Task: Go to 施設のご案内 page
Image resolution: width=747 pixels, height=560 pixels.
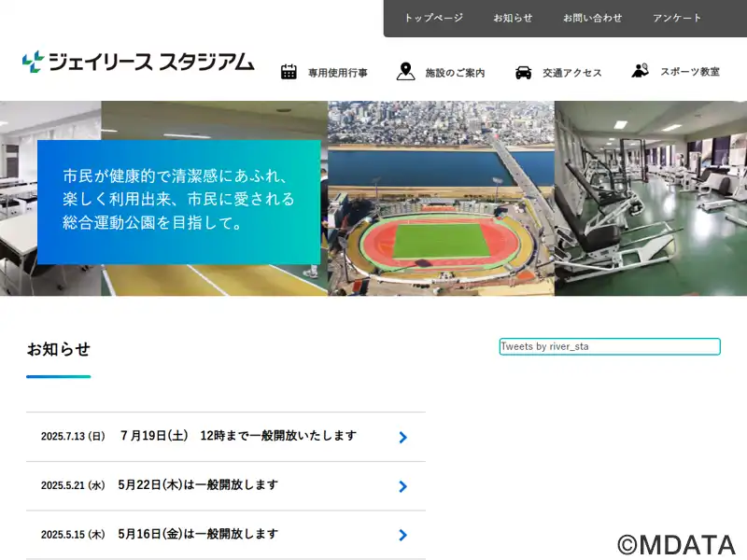Action: coord(455,73)
